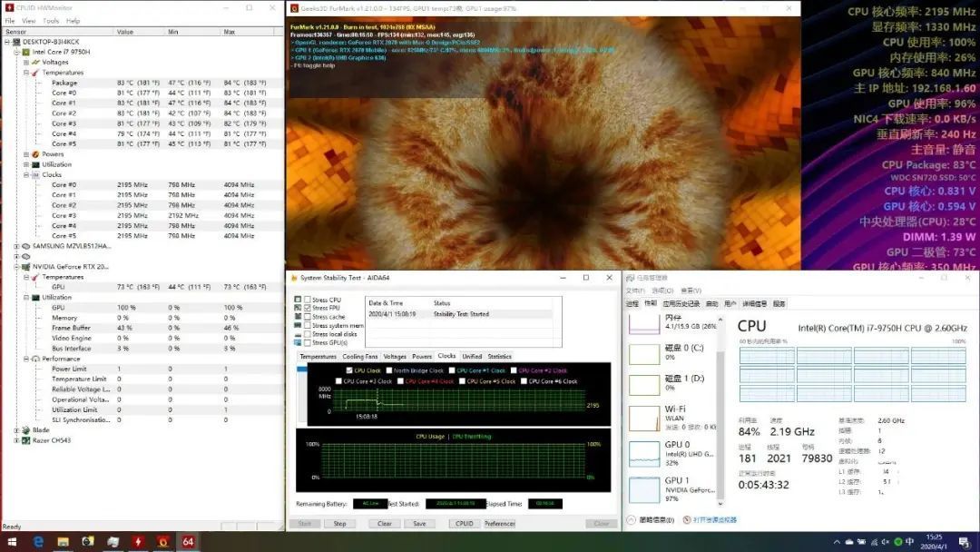Open File Explorer from the taskbar

pos(64,541)
